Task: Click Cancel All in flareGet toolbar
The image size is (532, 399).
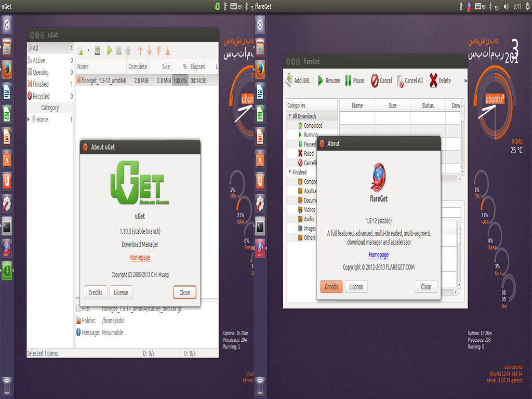Action: [x=409, y=81]
